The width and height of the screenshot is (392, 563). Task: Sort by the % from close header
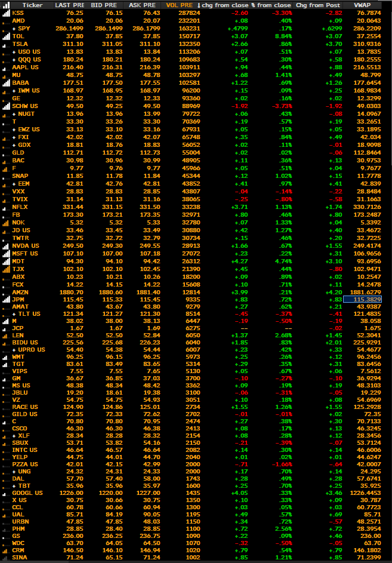click(x=271, y=5)
